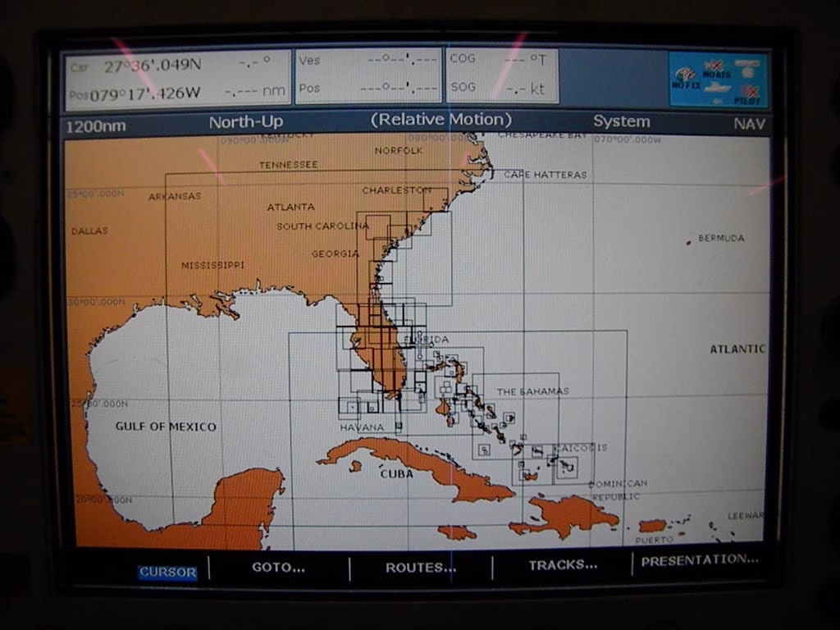This screenshot has width=840, height=630.
Task: Select the System label in status bar
Action: click(x=621, y=121)
